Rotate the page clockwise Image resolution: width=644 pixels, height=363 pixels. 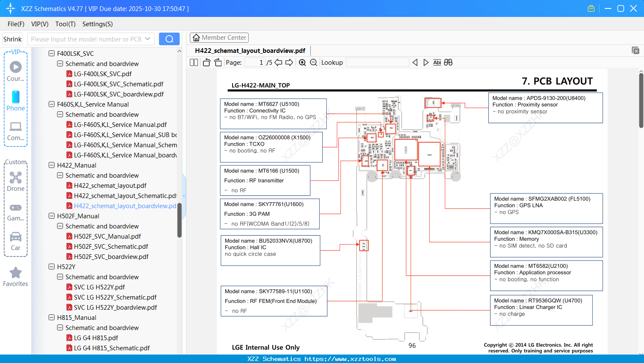[x=217, y=62]
